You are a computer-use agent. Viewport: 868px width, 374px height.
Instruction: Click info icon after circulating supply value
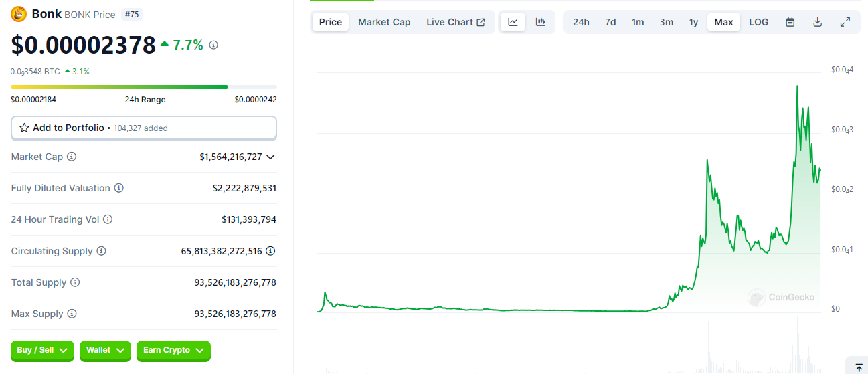(x=270, y=251)
